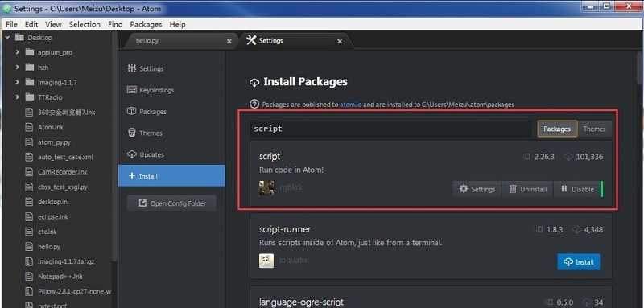Image resolution: width=644 pixels, height=308 pixels.
Task: Click the Updates cloud download icon
Action: (132, 154)
